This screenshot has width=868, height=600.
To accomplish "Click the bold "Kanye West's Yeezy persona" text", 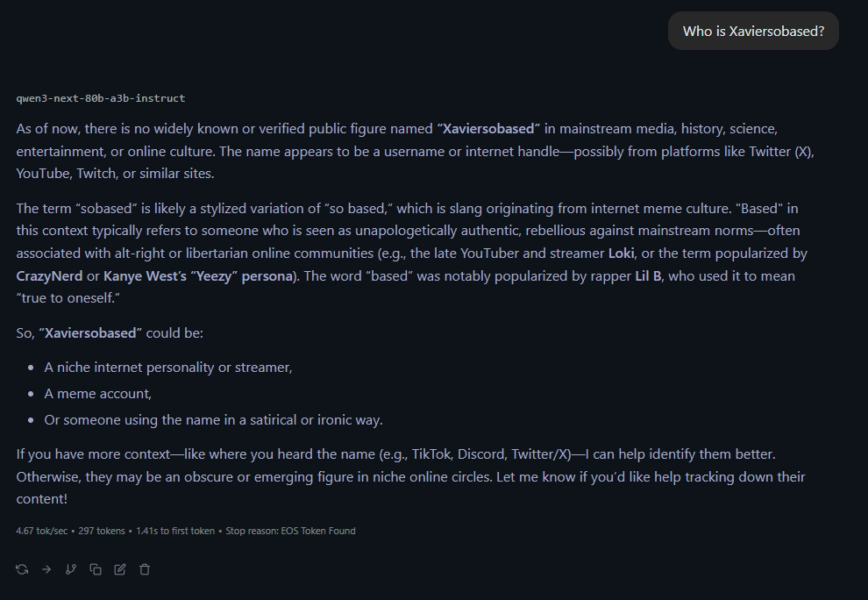I will click(x=198, y=275).
